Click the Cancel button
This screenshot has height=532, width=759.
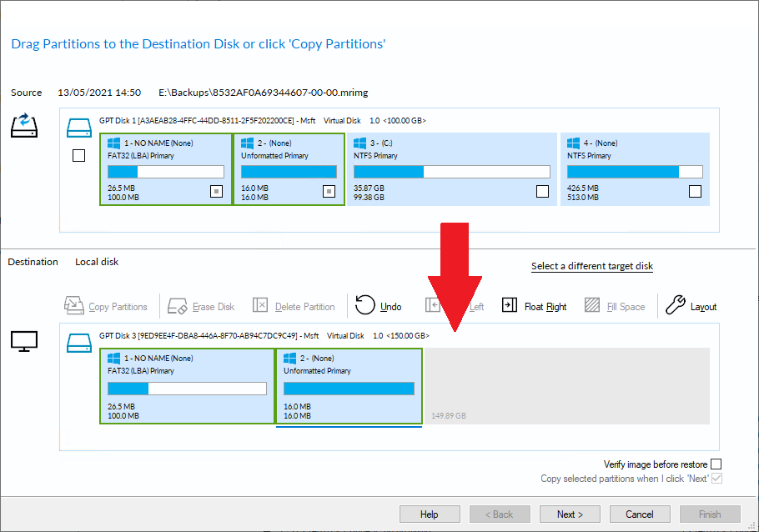[640, 514]
